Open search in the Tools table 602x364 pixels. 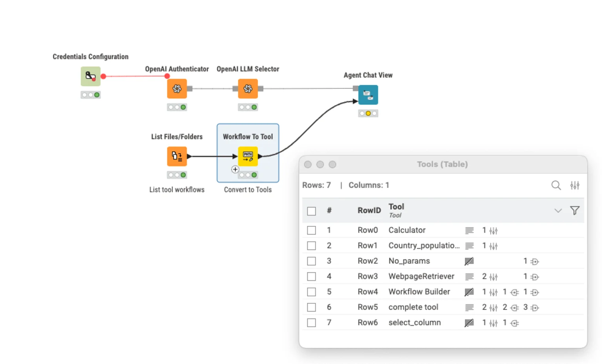click(x=556, y=185)
